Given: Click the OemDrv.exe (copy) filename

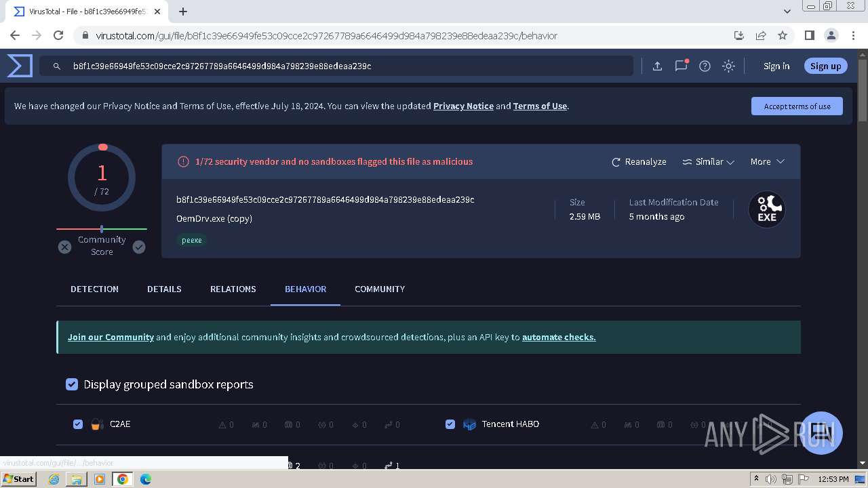Looking at the screenshot, I should (214, 218).
